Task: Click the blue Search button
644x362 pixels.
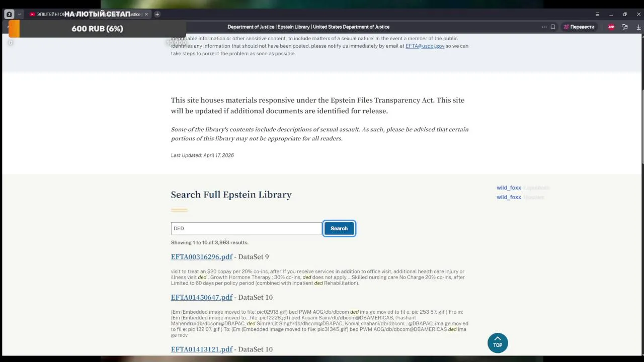Action: [339, 228]
